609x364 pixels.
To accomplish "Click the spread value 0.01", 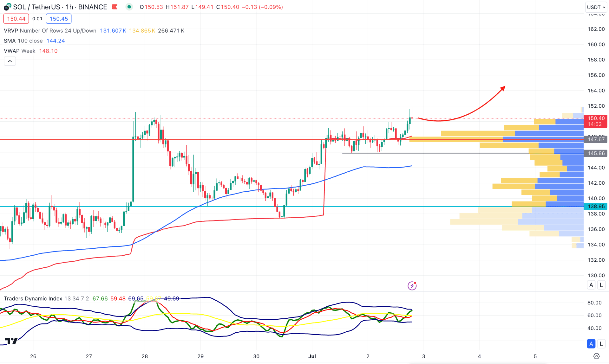I will [37, 19].
